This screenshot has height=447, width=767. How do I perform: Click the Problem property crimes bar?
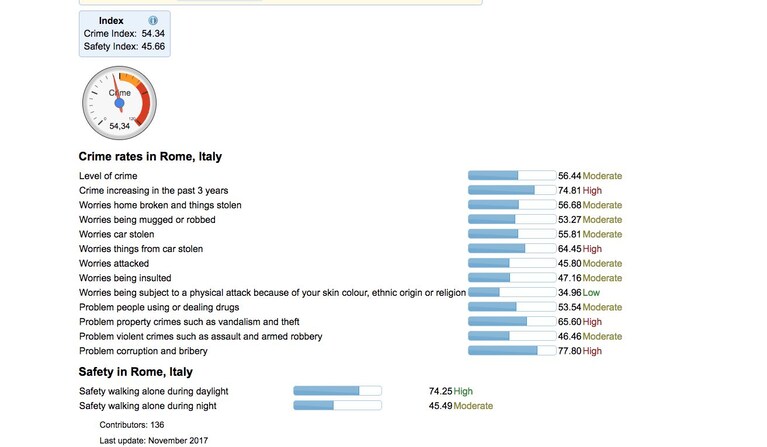(x=512, y=322)
